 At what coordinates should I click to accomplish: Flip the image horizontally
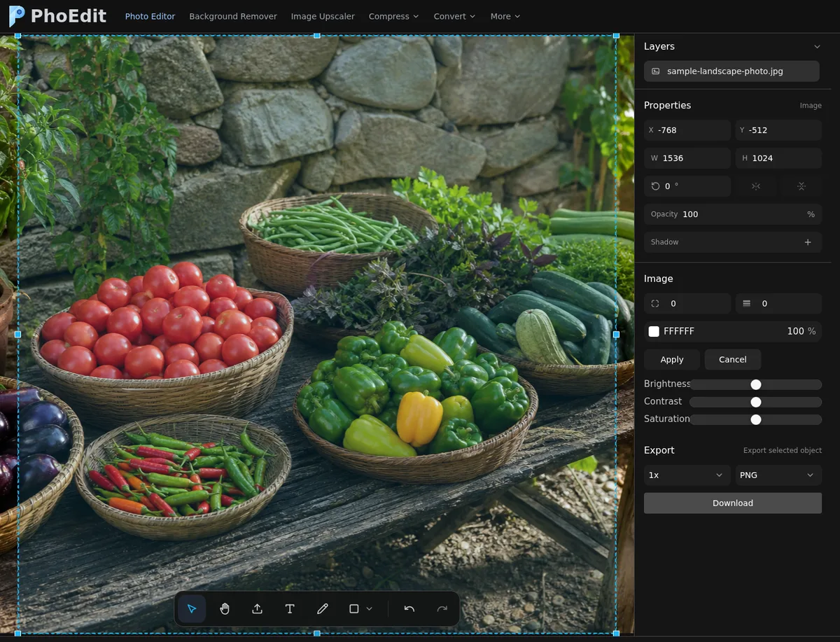(x=755, y=186)
